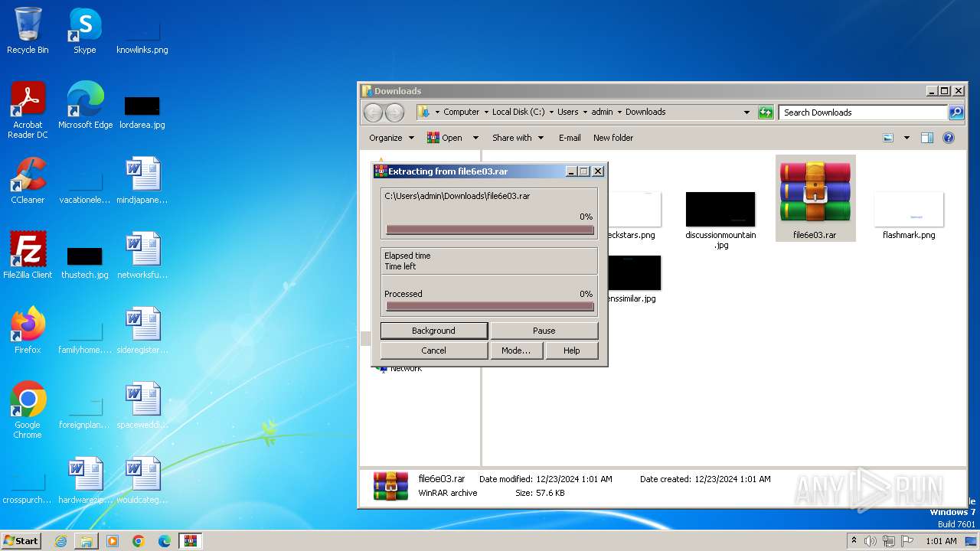
Task: Open Chrome from the taskbar
Action: click(139, 541)
